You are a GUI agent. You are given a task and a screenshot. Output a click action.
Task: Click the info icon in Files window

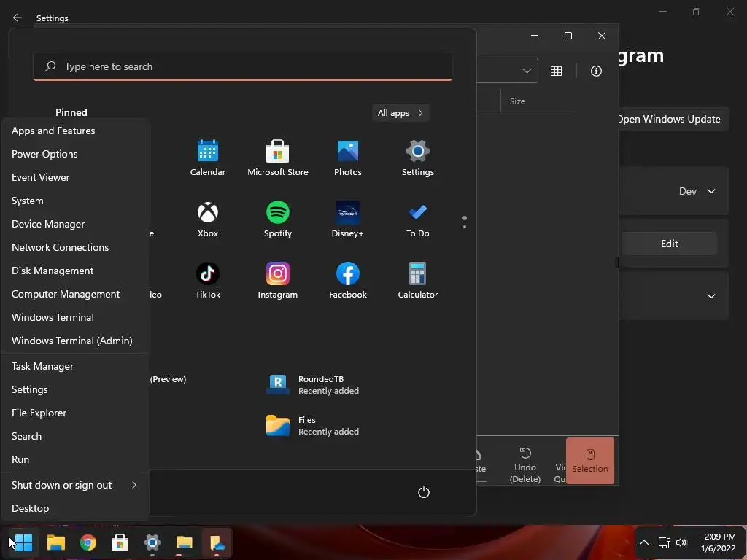pyautogui.click(x=596, y=71)
